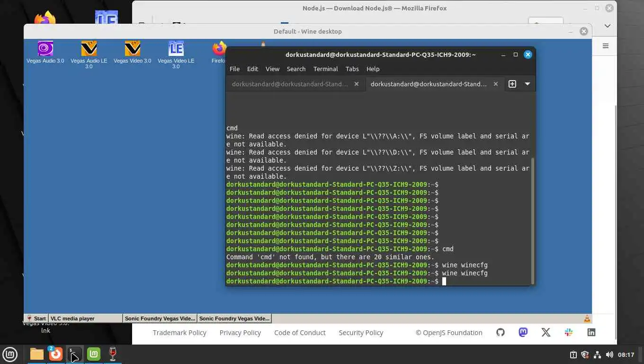Open the terminal File menu
The height and width of the screenshot is (364, 644).
pyautogui.click(x=234, y=69)
